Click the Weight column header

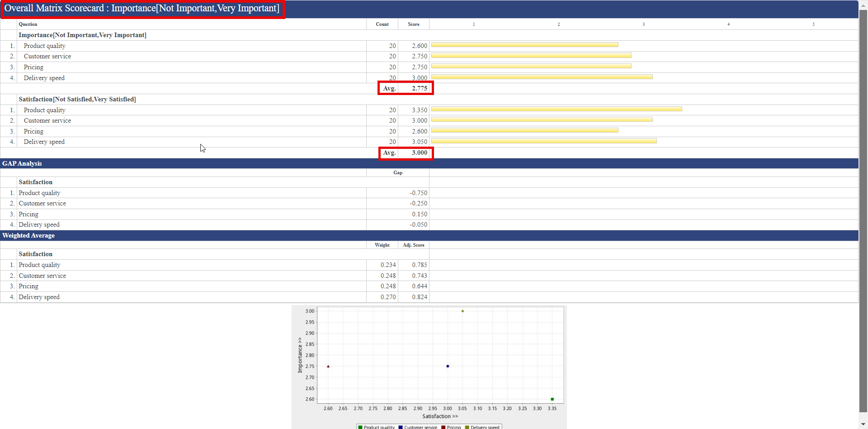click(x=382, y=245)
